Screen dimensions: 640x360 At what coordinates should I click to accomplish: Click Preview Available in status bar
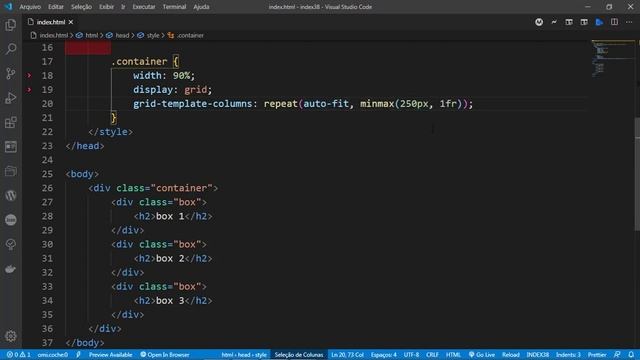coord(110,355)
